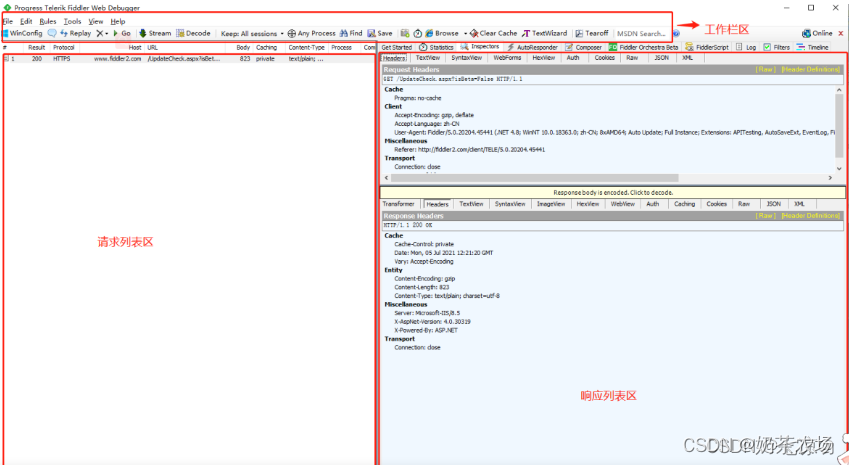
Task: Open the Keep: All sessions dropdown
Action: coord(252,34)
